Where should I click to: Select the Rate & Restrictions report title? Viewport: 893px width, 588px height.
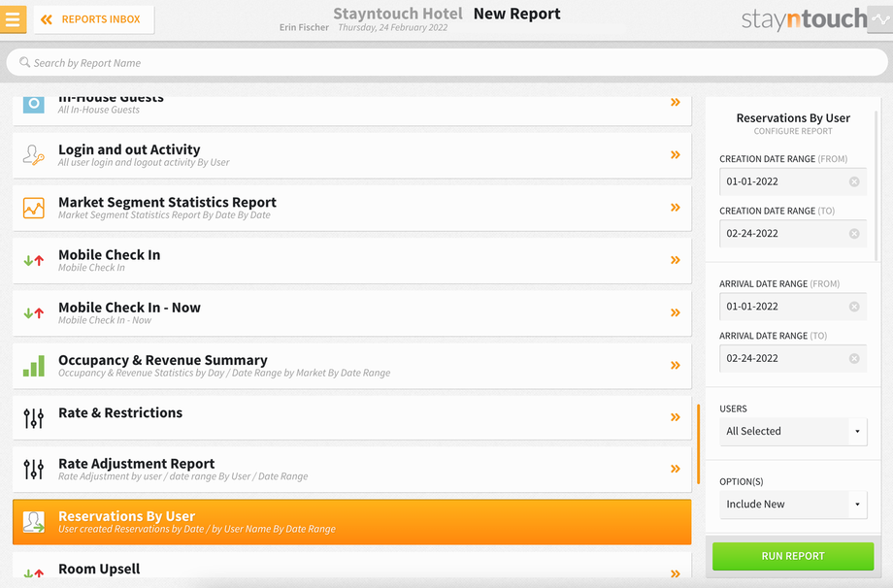pos(120,412)
